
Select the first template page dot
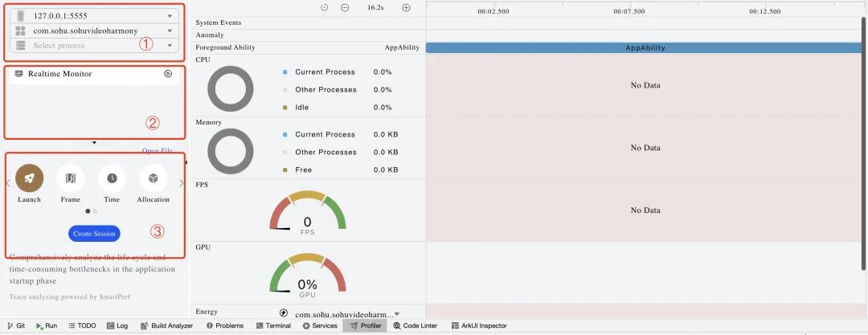[x=88, y=211]
